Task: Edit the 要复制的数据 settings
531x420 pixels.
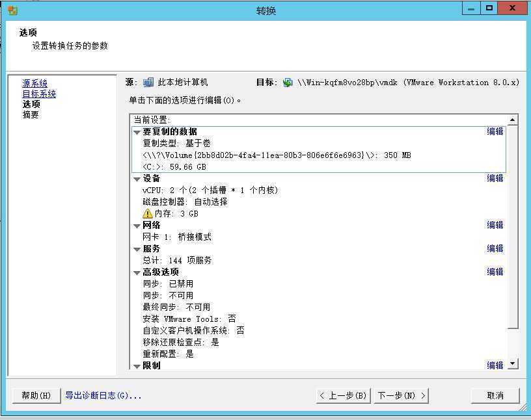Action: (495, 131)
